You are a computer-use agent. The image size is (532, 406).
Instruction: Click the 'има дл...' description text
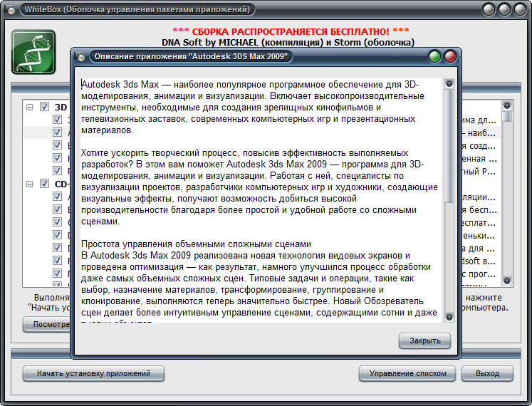tap(479, 120)
